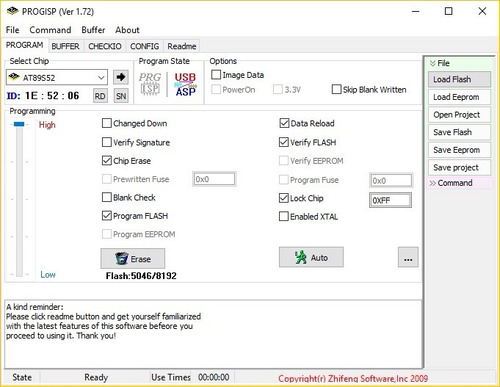Click Save project button
Image resolution: width=500 pixels, height=387 pixels.
click(x=459, y=168)
